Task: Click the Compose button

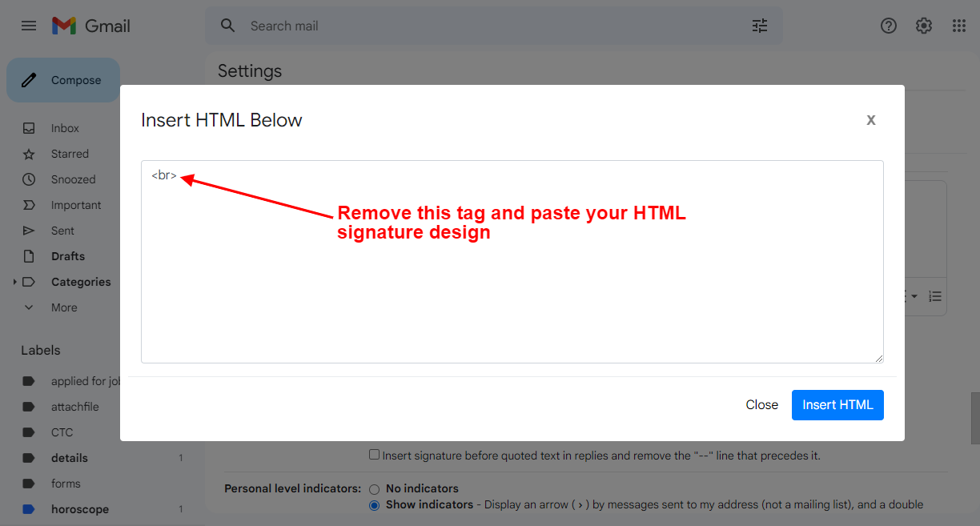Action: coord(63,80)
